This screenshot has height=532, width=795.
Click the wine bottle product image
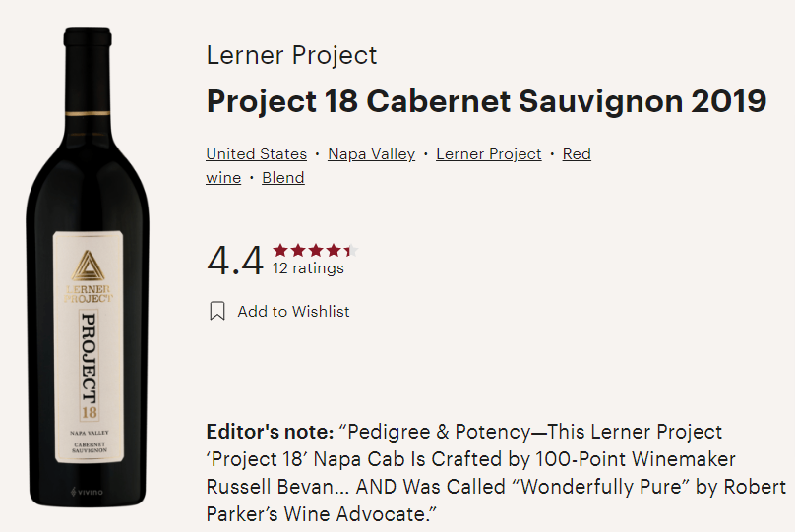click(94, 295)
